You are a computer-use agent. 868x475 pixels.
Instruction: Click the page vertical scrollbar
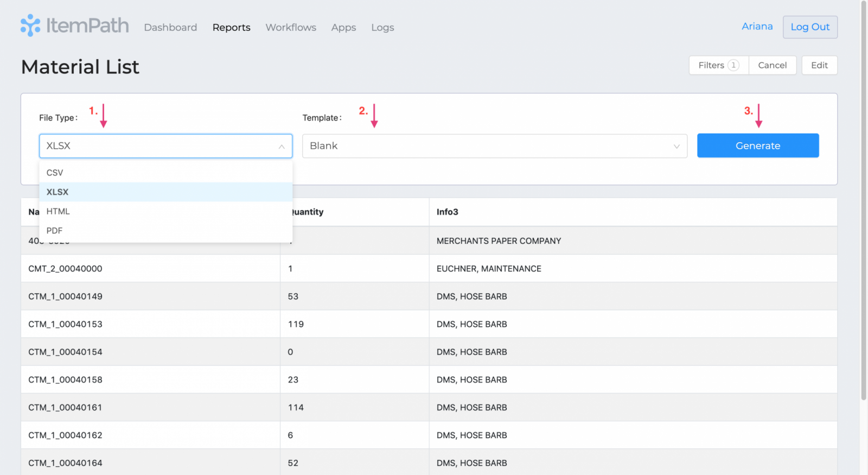(x=864, y=201)
